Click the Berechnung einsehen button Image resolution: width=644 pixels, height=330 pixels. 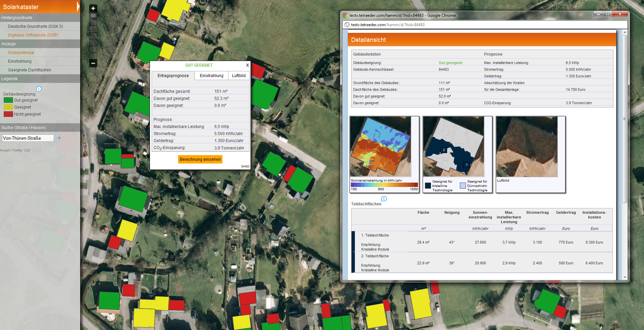click(x=200, y=159)
